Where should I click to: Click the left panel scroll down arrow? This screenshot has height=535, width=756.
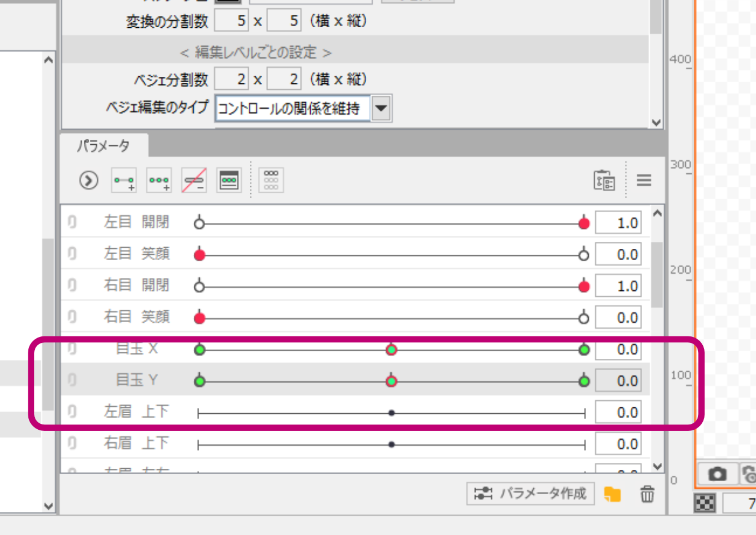[48, 505]
